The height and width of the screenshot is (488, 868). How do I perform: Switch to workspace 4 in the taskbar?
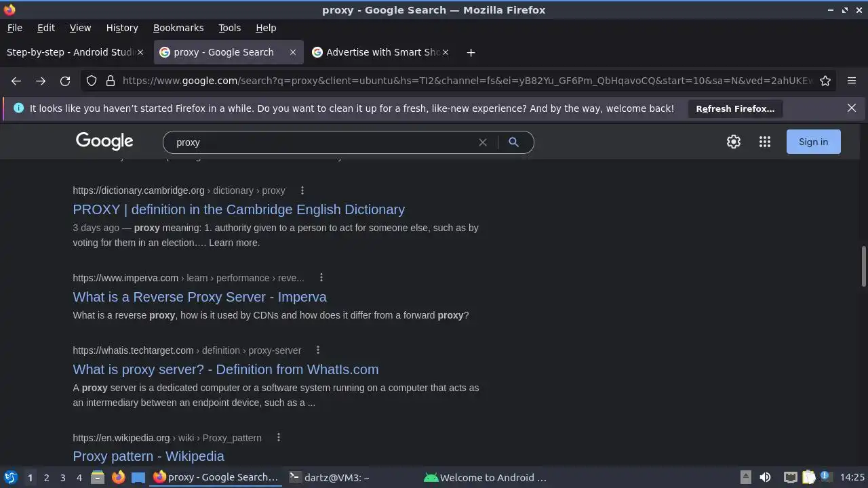coord(79,478)
